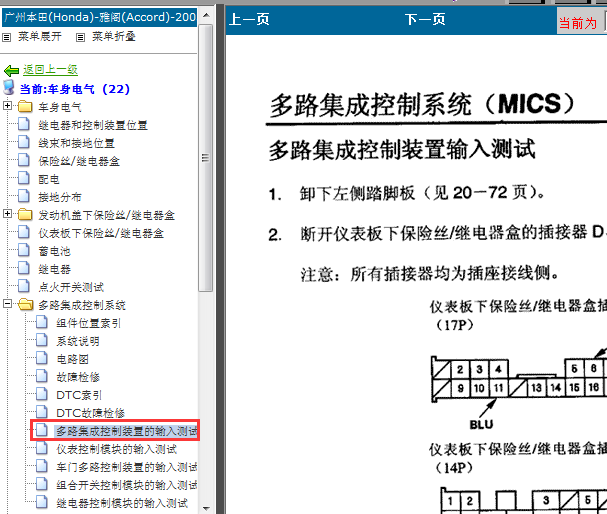Click document icon of 系统说明
Viewport: 607px width, 514px height.
pyautogui.click(x=42, y=340)
